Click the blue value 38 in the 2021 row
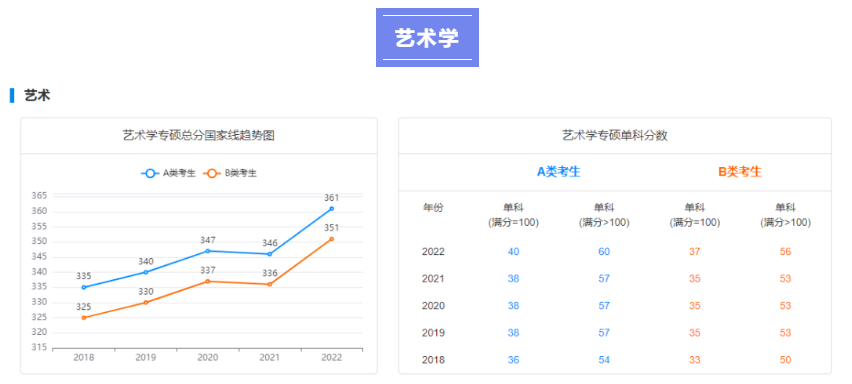The image size is (852, 384). click(x=513, y=279)
